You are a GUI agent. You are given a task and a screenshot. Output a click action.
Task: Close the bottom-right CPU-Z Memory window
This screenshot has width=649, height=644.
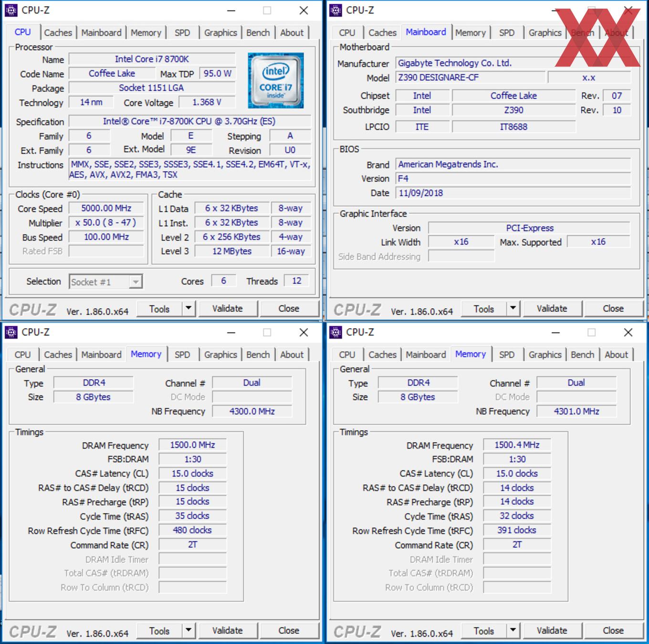click(628, 332)
